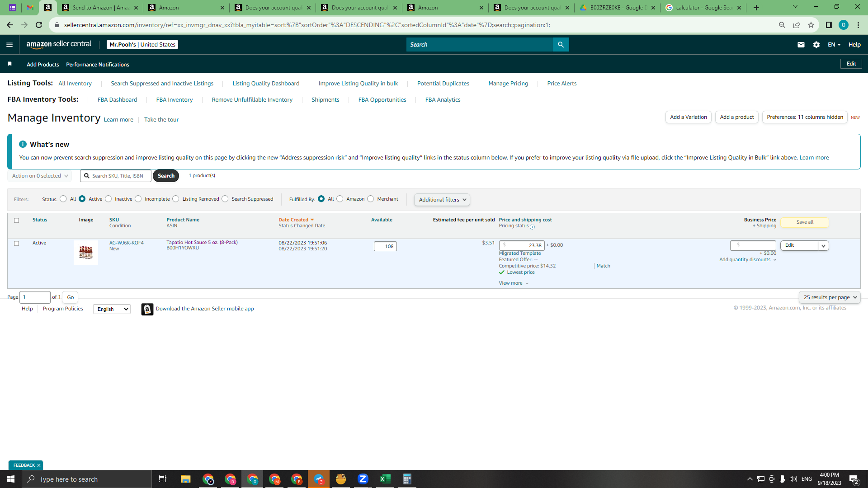Viewport: 868px width, 488px height.
Task: Dismiss the Feedback tab with its X
Action: (39, 465)
